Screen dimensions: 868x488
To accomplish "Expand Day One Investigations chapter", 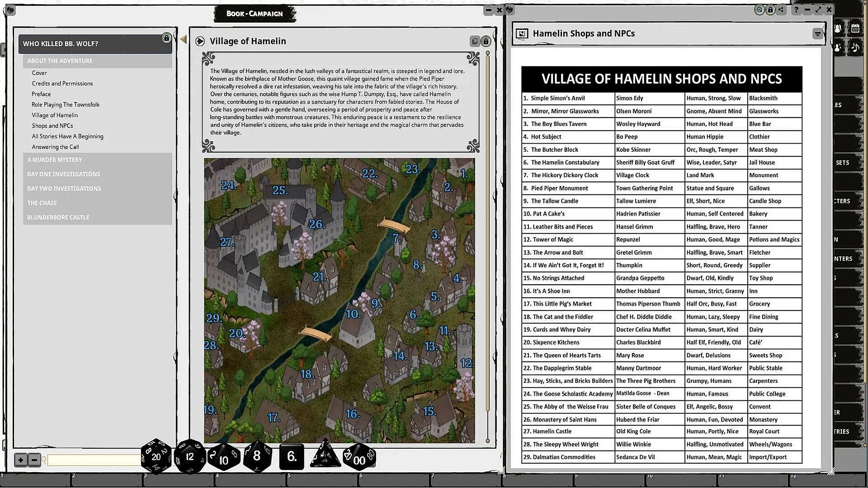I will [63, 174].
